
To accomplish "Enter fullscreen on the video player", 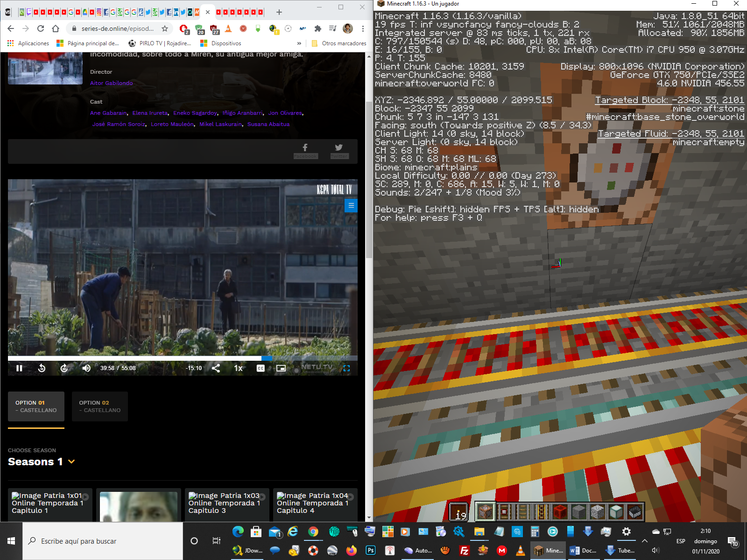I will 346,368.
